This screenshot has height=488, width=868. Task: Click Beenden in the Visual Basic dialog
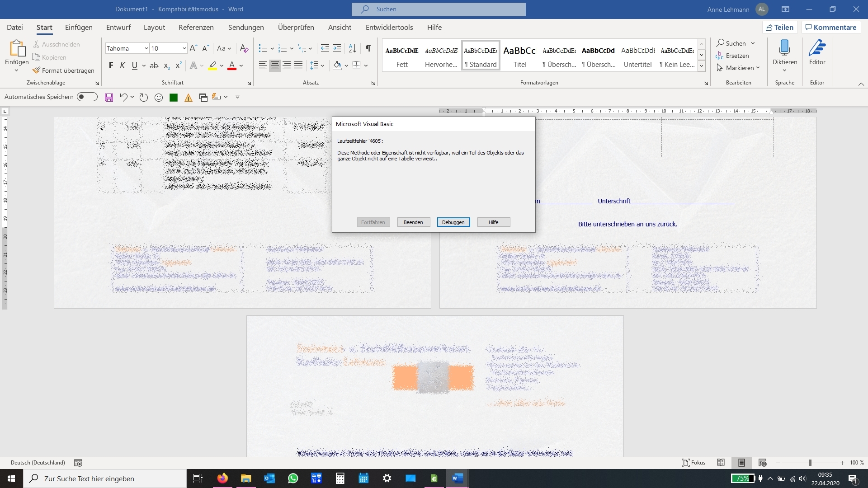click(413, 222)
